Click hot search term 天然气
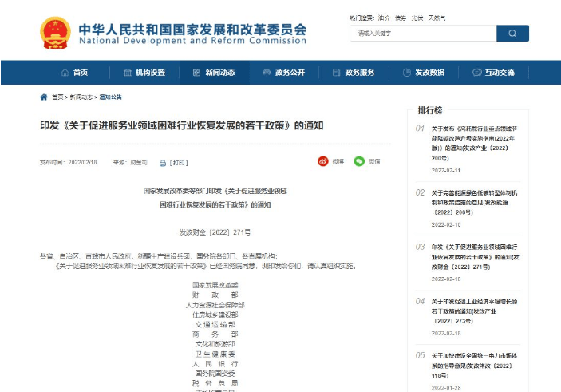 coord(437,18)
